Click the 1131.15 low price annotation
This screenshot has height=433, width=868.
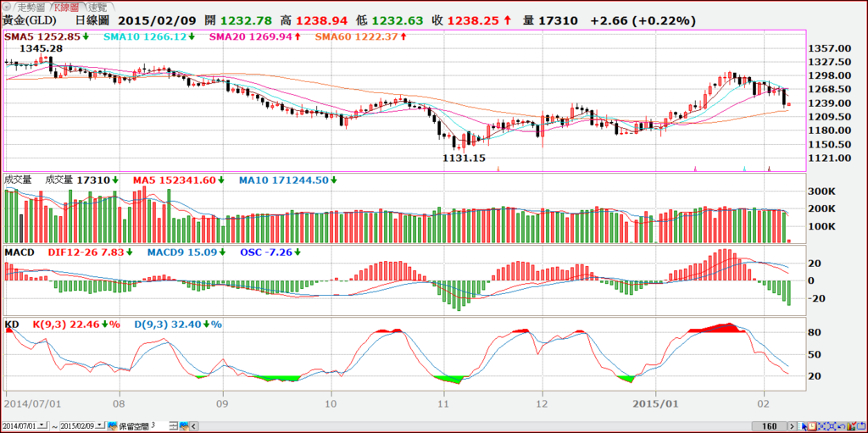464,158
